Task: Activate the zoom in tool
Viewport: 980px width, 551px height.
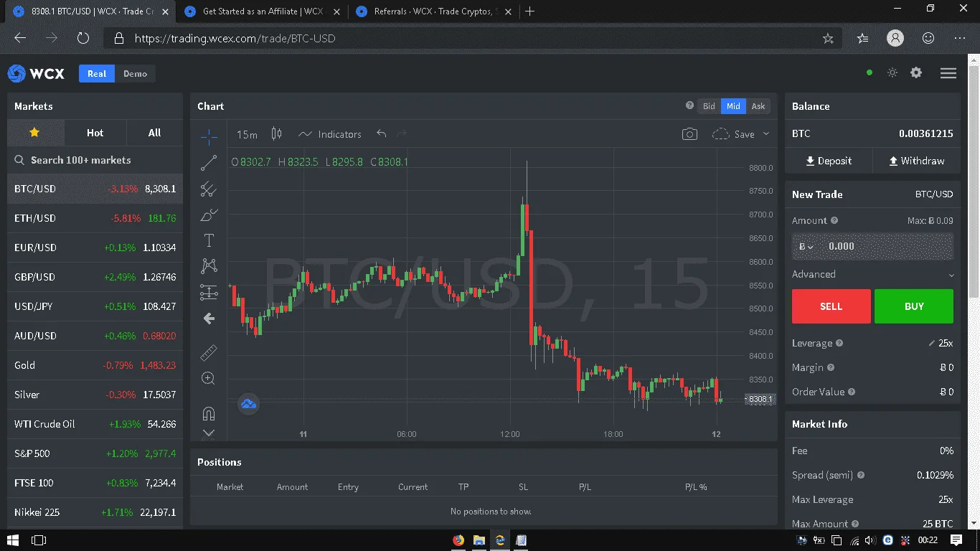Action: (x=209, y=378)
